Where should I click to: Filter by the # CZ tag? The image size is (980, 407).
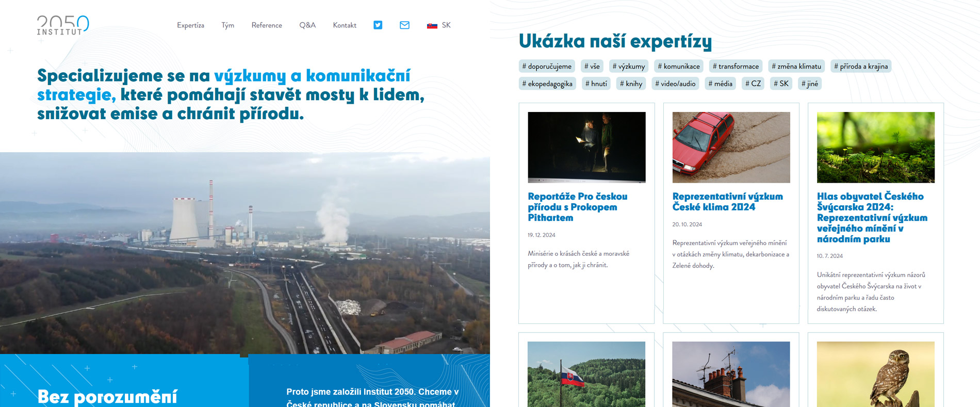click(x=753, y=84)
